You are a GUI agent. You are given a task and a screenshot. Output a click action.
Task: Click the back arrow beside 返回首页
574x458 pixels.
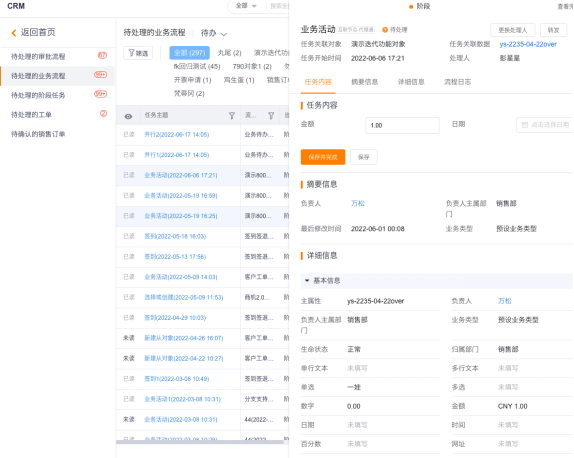(14, 33)
